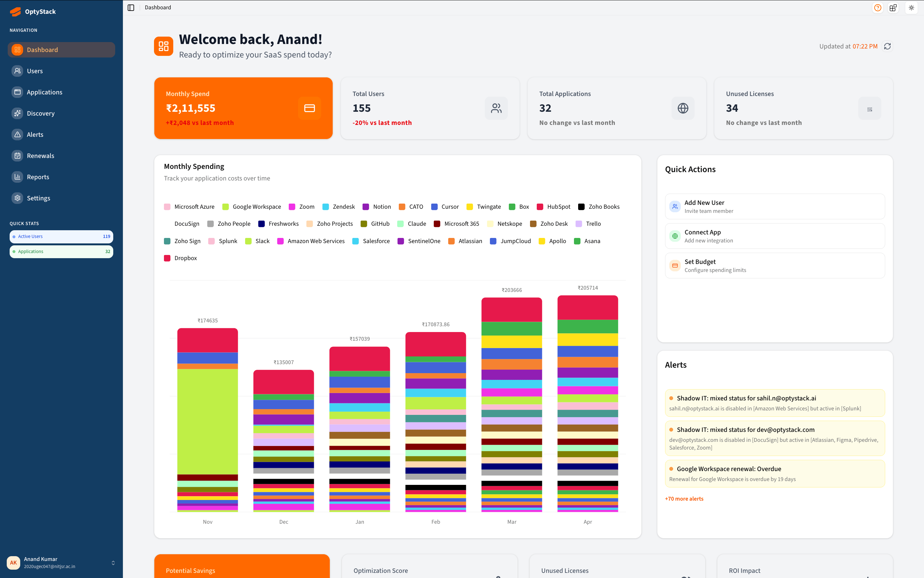Open the Applications quick stat showing 32
The height and width of the screenshot is (578, 924).
click(x=61, y=251)
